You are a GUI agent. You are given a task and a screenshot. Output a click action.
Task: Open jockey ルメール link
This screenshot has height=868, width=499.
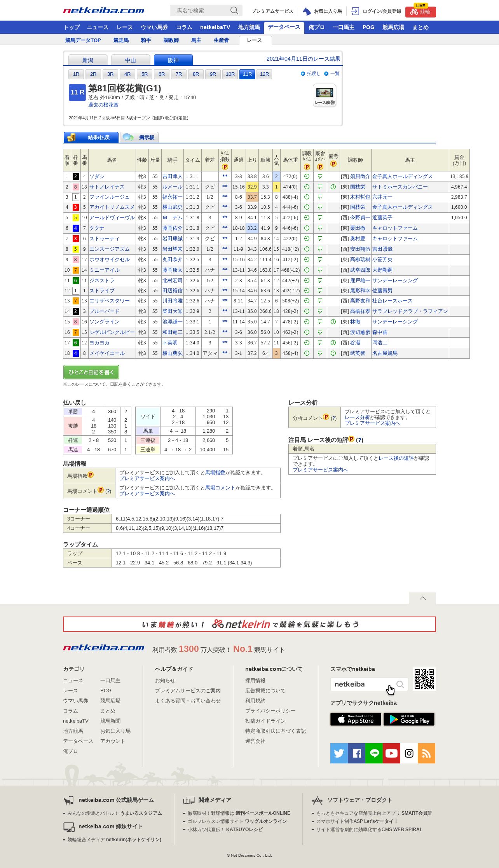click(x=173, y=187)
